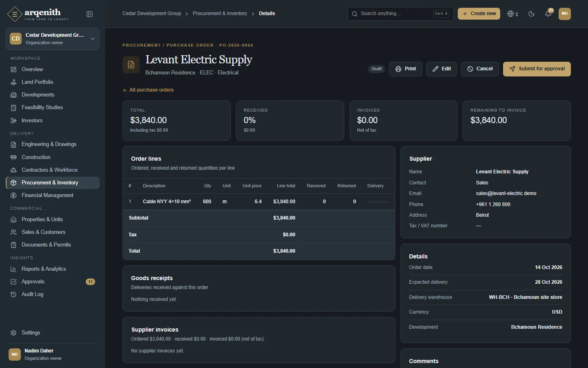Open Approvals with 11 pending
Screen dimensions: 588x368
(53, 282)
